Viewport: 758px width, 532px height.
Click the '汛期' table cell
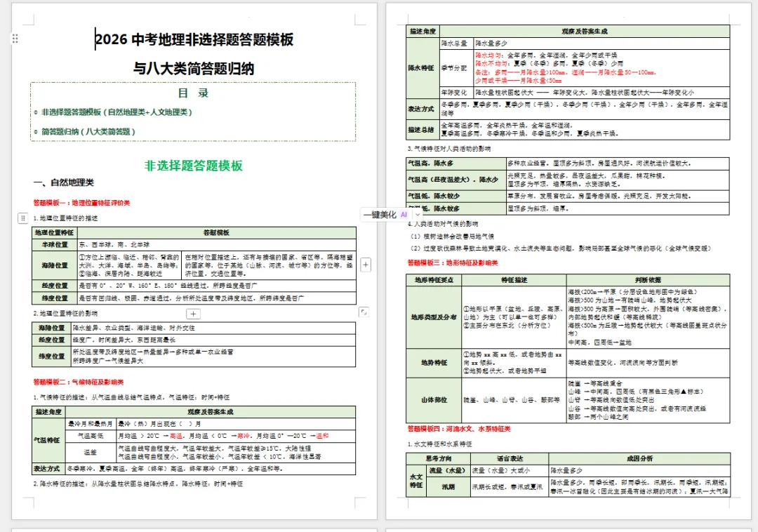pyautogui.click(x=448, y=487)
